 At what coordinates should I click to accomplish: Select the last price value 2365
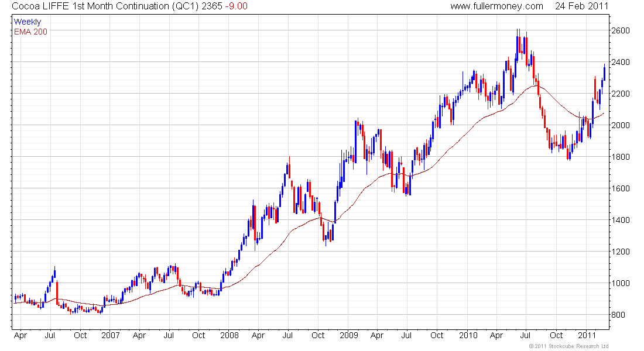click(212, 6)
